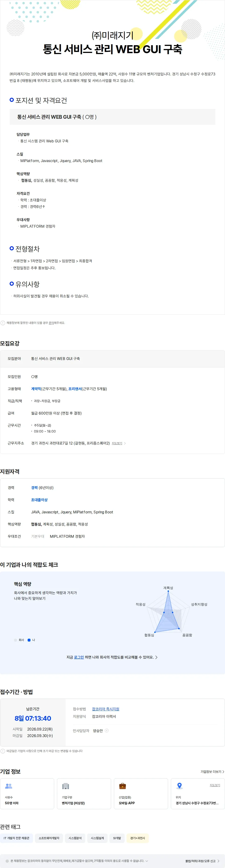
Task: Click the 꼼꼼함 label on the radar chart
Action: click(x=187, y=635)
